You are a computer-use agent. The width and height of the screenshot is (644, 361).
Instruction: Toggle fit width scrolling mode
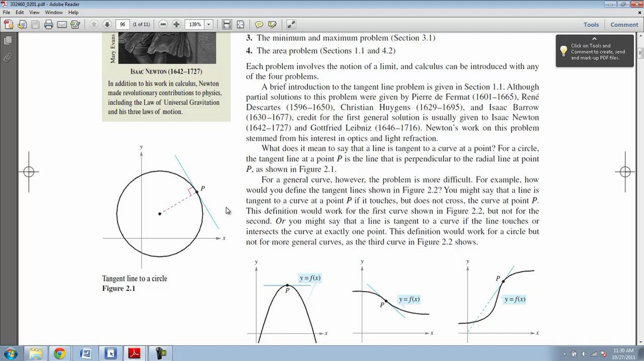point(227,25)
